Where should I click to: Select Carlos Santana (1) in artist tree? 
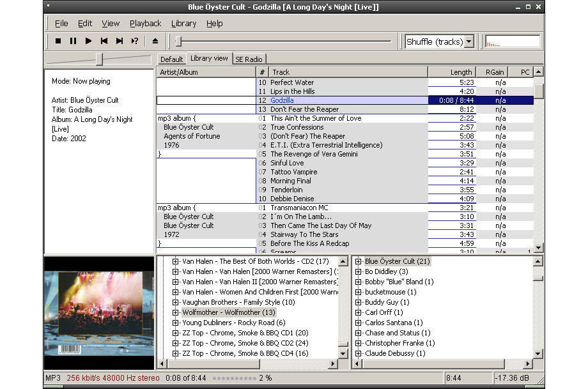coord(394,323)
